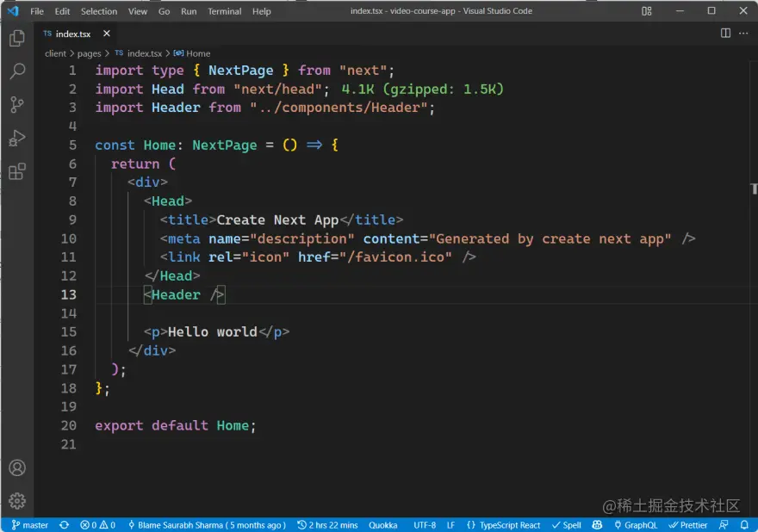The width and height of the screenshot is (758, 532).
Task: Place cursor on "Hello world" text
Action: click(x=212, y=332)
